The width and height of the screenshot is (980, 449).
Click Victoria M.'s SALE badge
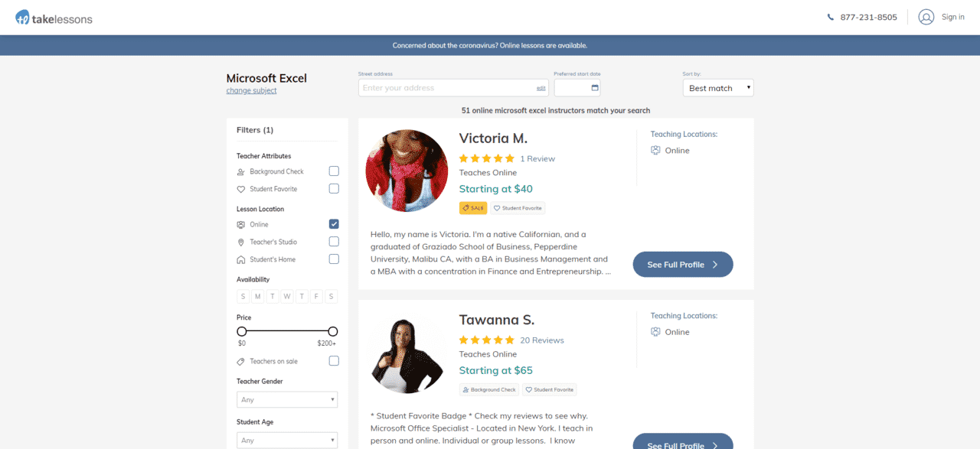[473, 208]
